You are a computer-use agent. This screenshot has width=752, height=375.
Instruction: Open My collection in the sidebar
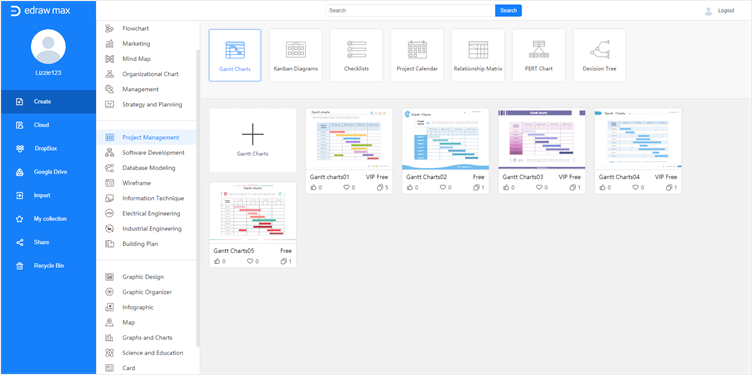[x=48, y=219]
